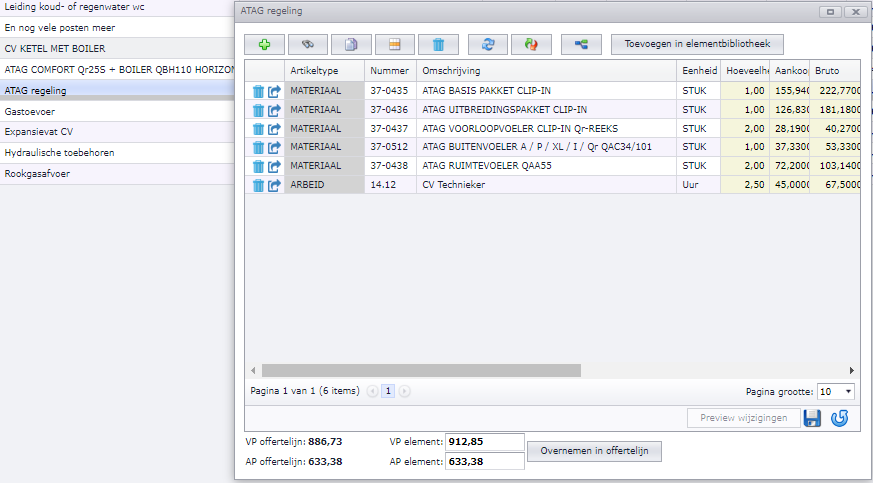Open export arrow for ATAG BUITENVOELER row
The height and width of the screenshot is (483, 873).
pyautogui.click(x=274, y=147)
